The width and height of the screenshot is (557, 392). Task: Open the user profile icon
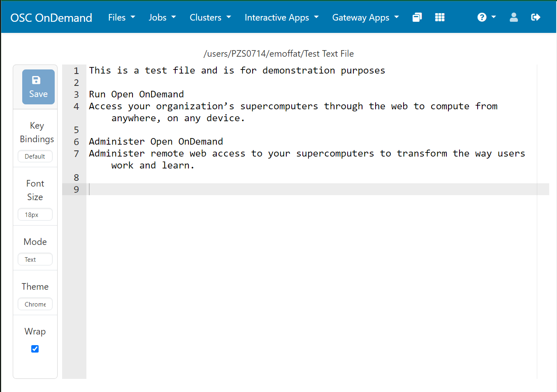coord(513,17)
